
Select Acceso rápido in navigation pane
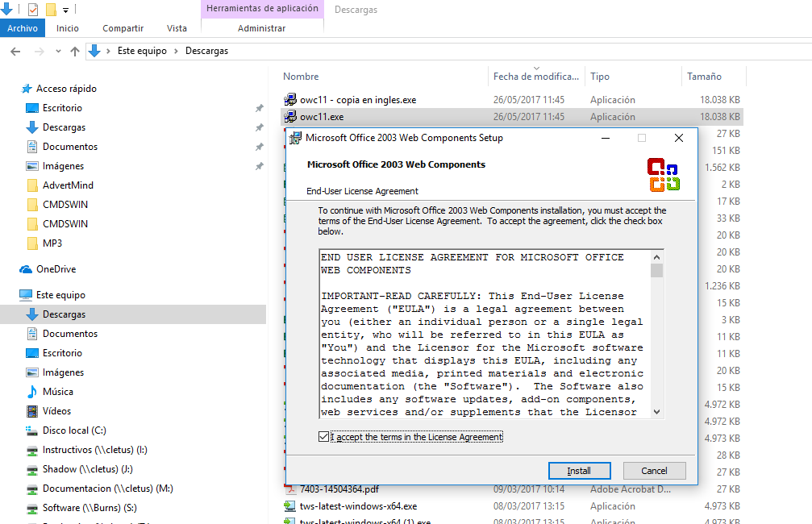pos(66,89)
